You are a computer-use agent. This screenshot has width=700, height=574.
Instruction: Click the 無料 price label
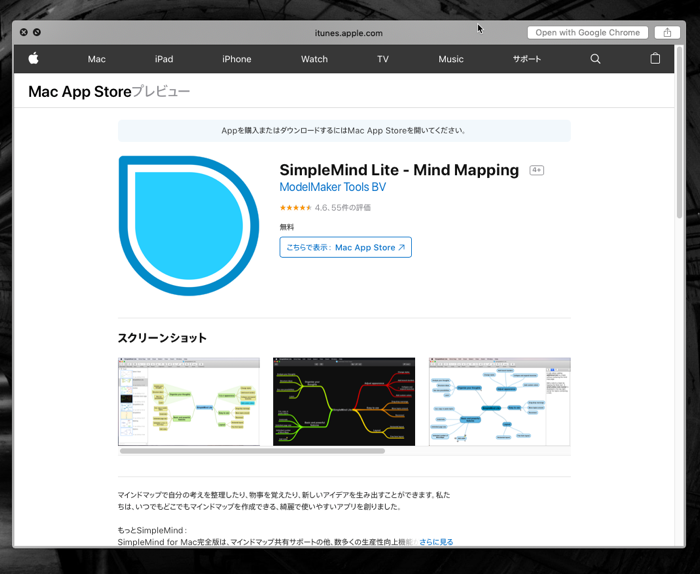[x=287, y=227]
